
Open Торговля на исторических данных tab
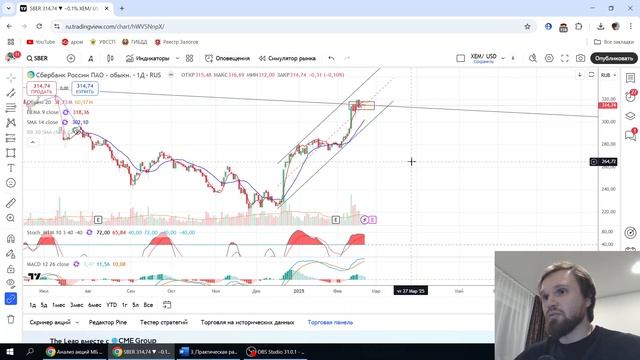point(247,322)
